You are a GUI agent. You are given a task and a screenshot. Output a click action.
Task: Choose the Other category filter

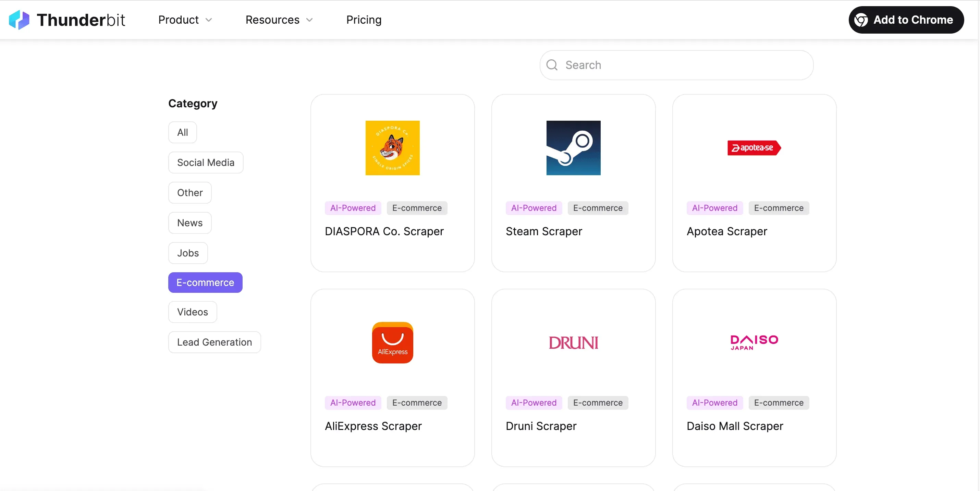(190, 193)
